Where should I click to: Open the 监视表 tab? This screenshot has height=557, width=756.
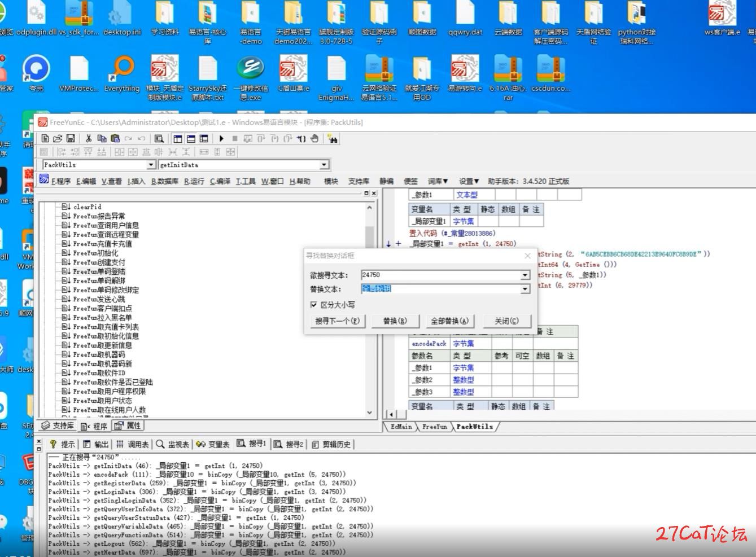[x=173, y=444]
